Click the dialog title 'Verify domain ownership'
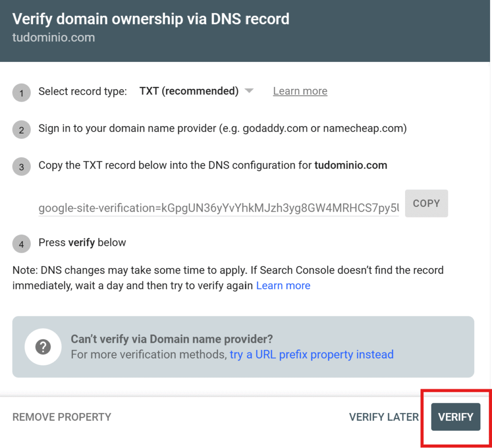This screenshot has height=448, width=492. 150,19
